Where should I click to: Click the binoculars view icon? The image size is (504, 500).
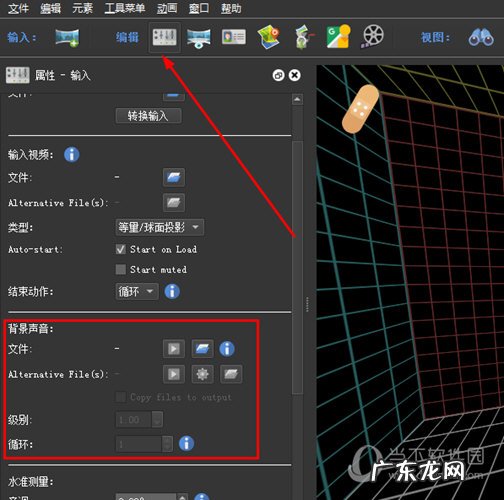point(481,37)
